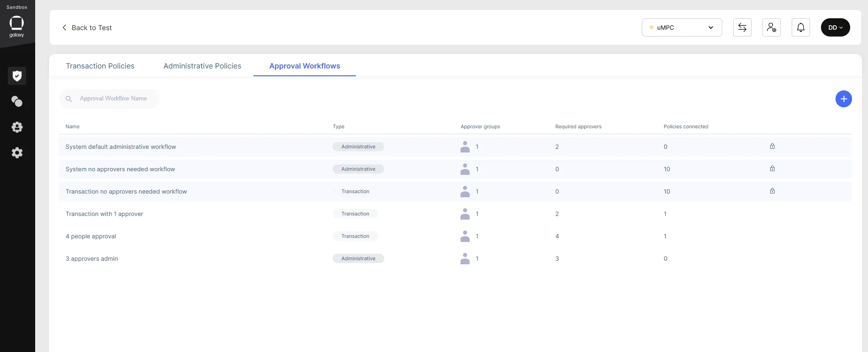
Task: Open the coins assets sidebar icon
Action: [x=17, y=101]
